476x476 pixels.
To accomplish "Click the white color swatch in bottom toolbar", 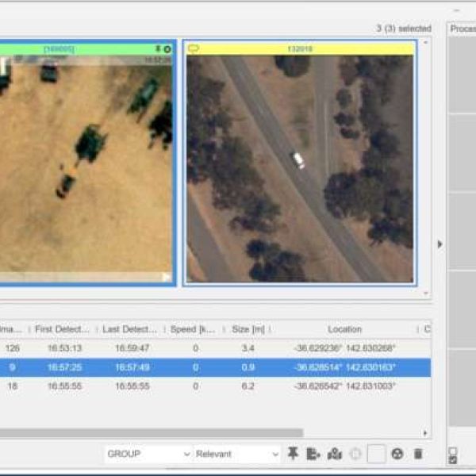I will [x=377, y=454].
